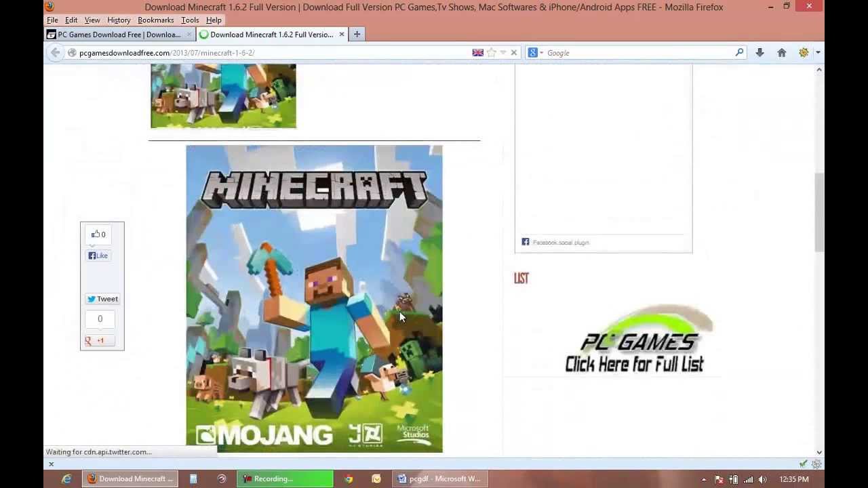Click the UK flag icon in address bar

click(477, 53)
